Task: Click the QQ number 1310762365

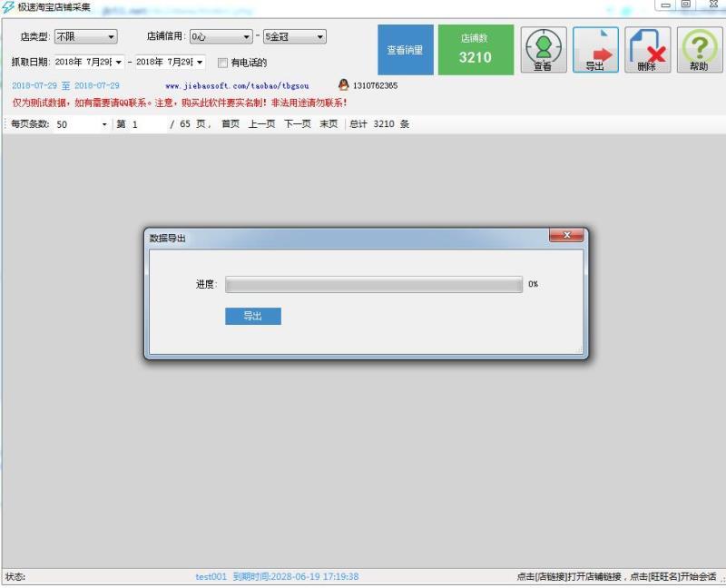Action: point(375,85)
